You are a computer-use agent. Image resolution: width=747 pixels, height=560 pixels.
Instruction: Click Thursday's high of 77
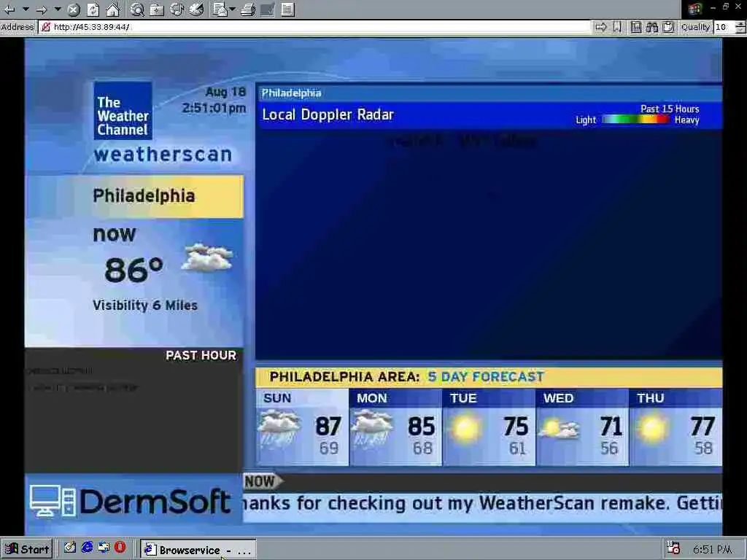[703, 426]
